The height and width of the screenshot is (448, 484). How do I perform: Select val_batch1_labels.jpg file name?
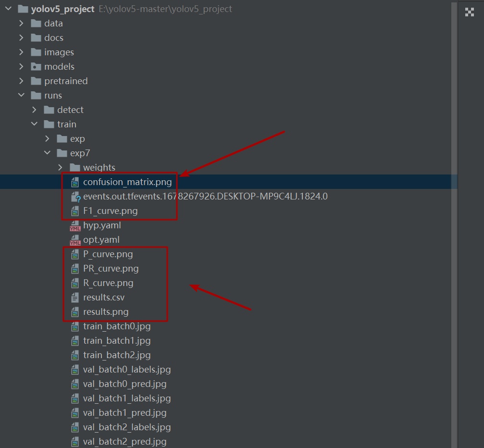pos(127,398)
